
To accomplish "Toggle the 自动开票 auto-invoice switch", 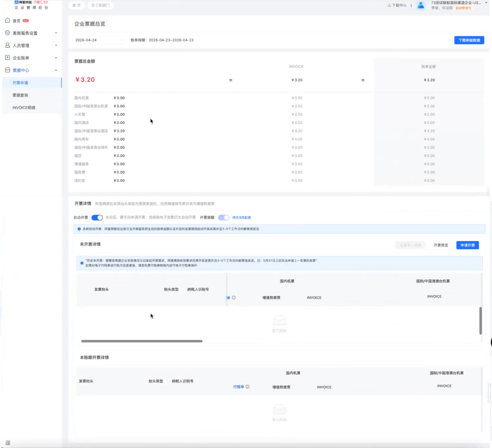I will tap(97, 217).
